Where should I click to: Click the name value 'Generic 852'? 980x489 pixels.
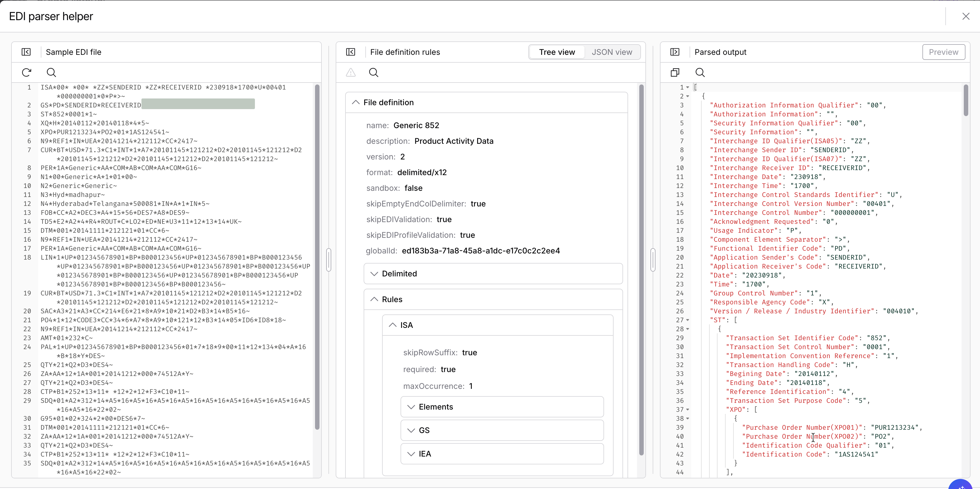click(x=416, y=126)
